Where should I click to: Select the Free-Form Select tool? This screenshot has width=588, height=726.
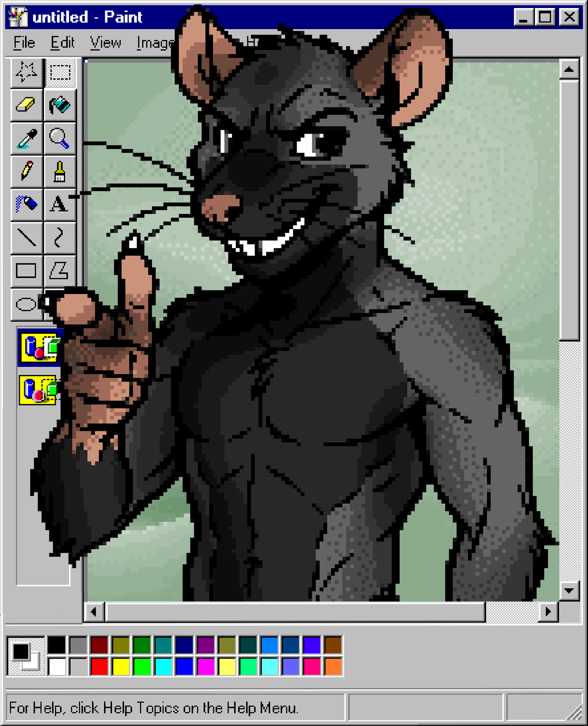(26, 72)
